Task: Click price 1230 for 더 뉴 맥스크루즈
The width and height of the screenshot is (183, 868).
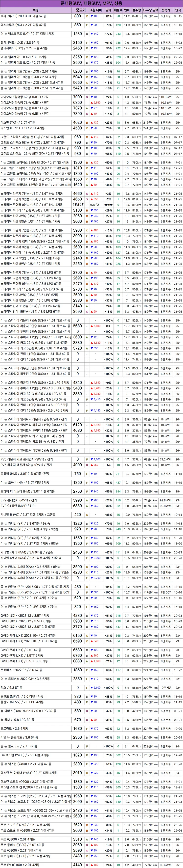Action: (78, 34)
